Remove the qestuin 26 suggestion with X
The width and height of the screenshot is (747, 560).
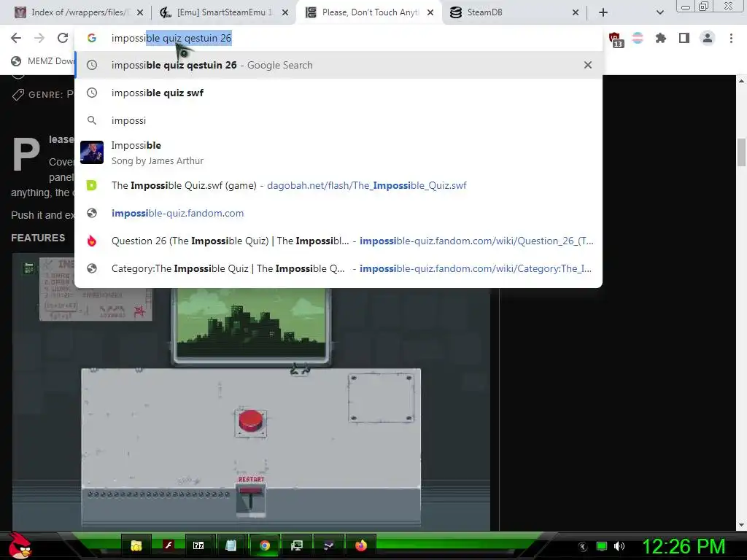tap(588, 65)
